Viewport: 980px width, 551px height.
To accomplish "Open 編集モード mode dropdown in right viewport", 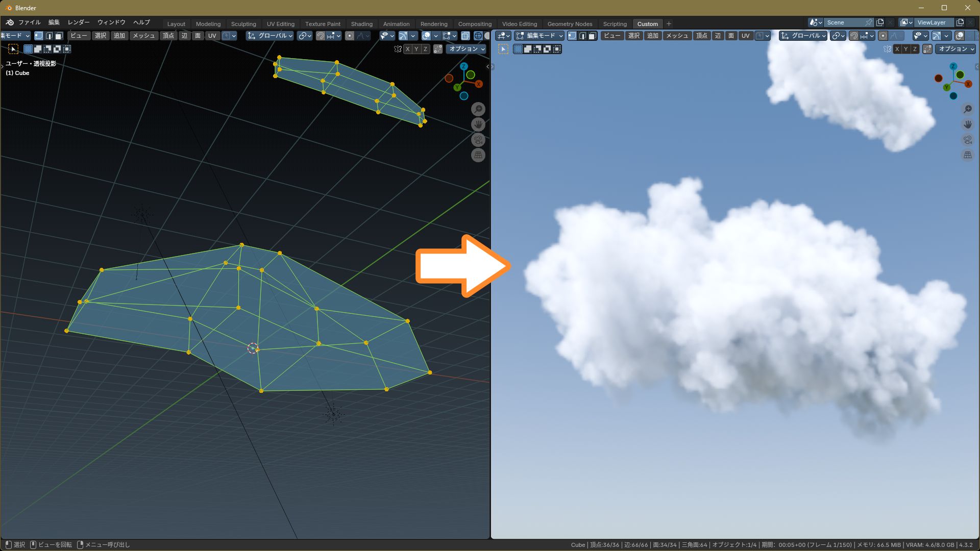I will [540, 36].
